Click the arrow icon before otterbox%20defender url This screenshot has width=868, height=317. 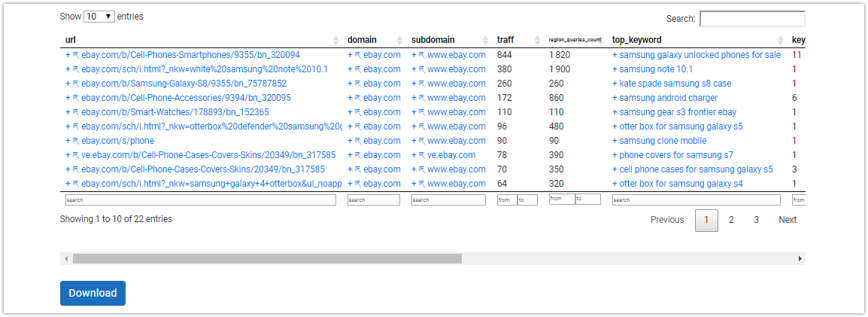pos(76,126)
